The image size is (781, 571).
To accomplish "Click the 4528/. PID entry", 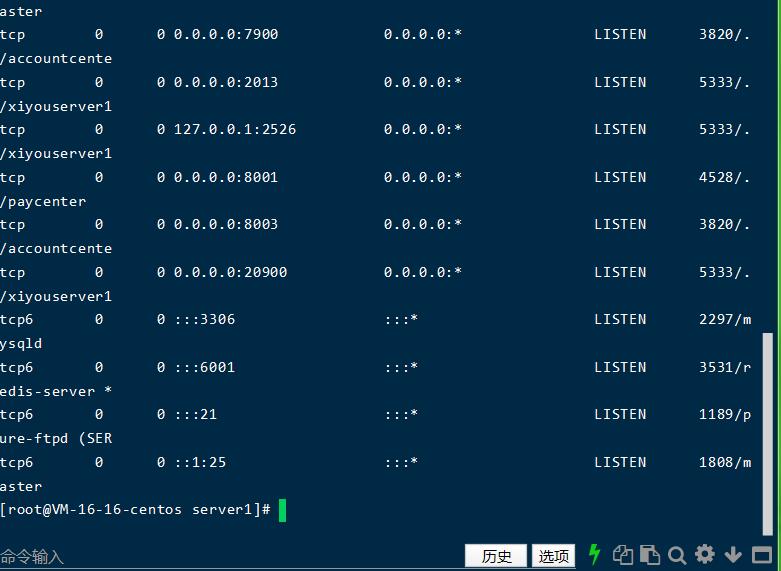I will click(x=724, y=177).
